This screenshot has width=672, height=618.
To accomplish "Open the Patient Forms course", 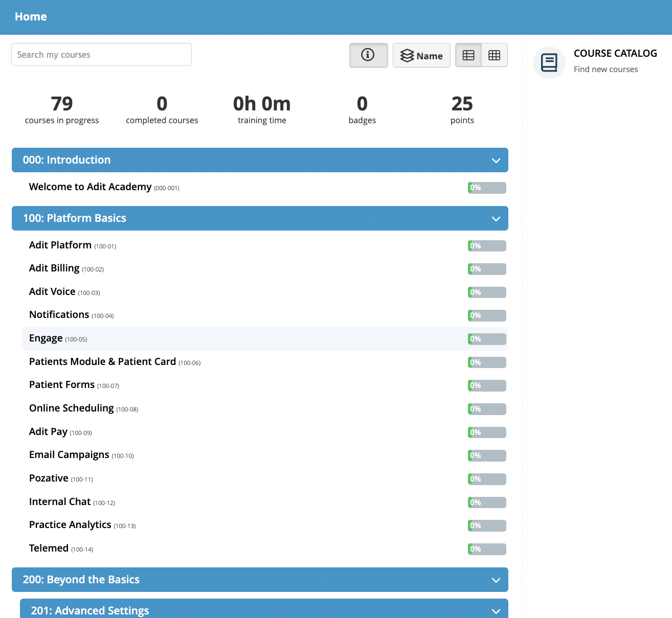I will 62,385.
